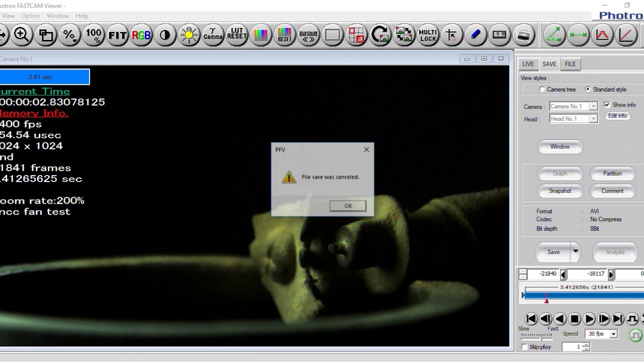Select the Standard style radio button
Viewport: 644px width, 362px height.
tap(588, 89)
